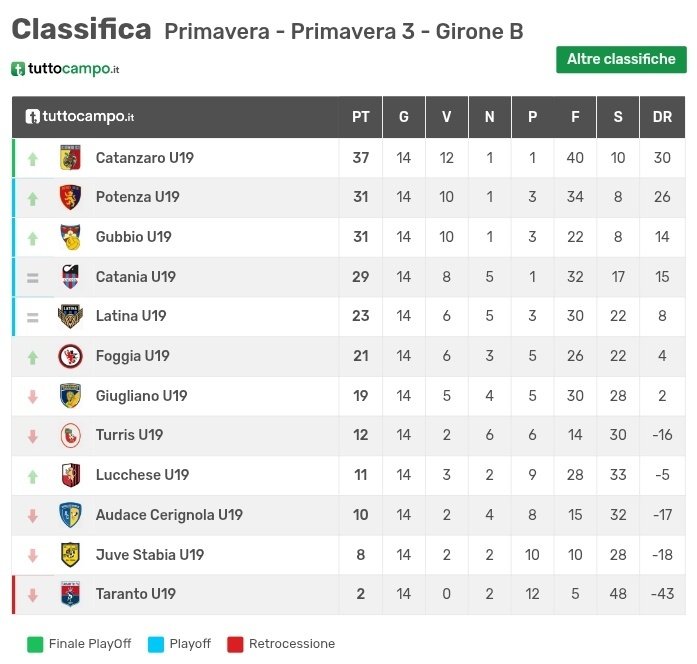Viewport: 697px width, 664px height.
Task: Click the Catania U19 team crest
Action: (x=70, y=277)
